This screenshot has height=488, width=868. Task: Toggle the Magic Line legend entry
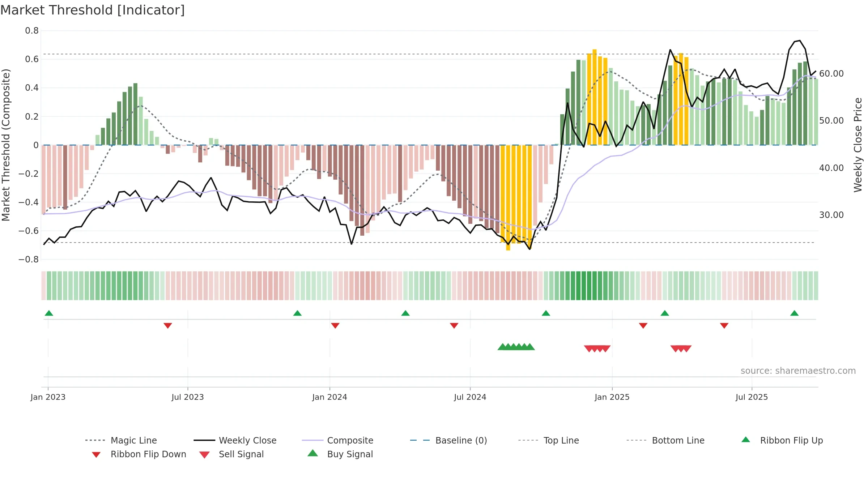[121, 440]
